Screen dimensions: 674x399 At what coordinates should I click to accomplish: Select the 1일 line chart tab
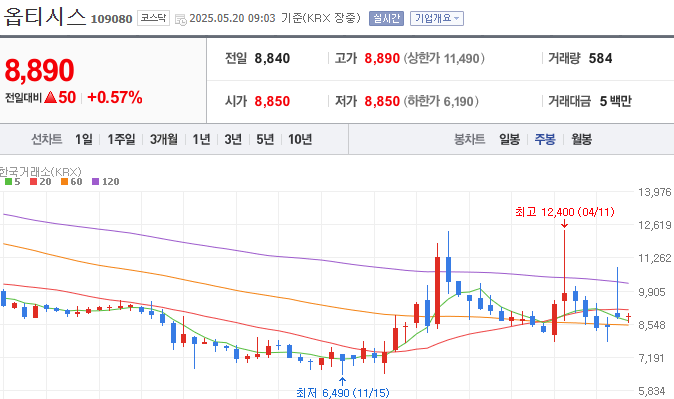coord(84,139)
